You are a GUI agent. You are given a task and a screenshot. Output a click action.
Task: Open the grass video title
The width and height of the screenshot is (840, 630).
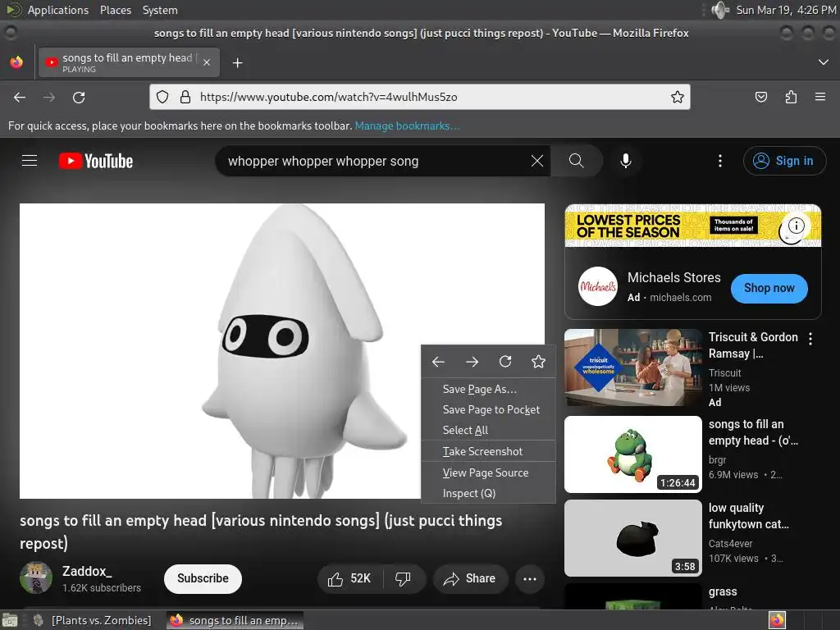(723, 592)
